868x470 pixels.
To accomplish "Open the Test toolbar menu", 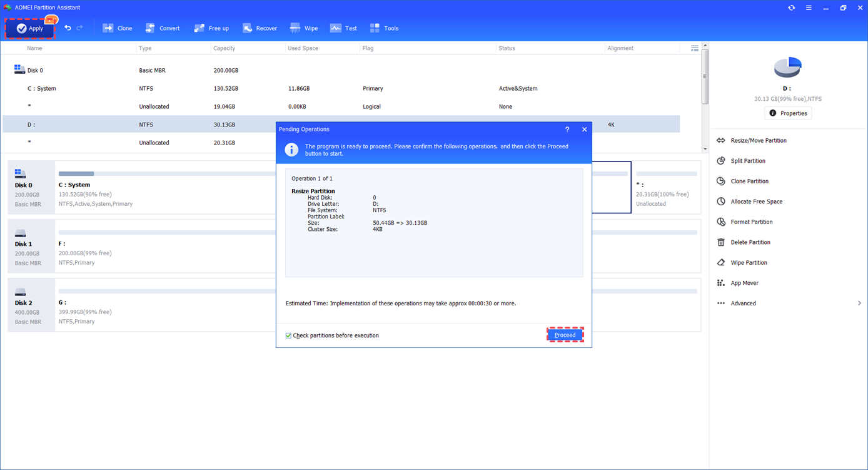I will 343,28.
